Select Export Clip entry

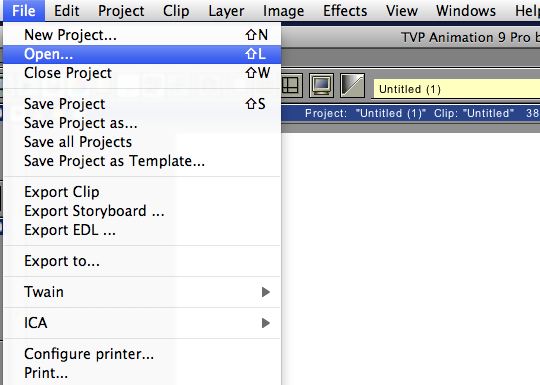click(x=142, y=192)
